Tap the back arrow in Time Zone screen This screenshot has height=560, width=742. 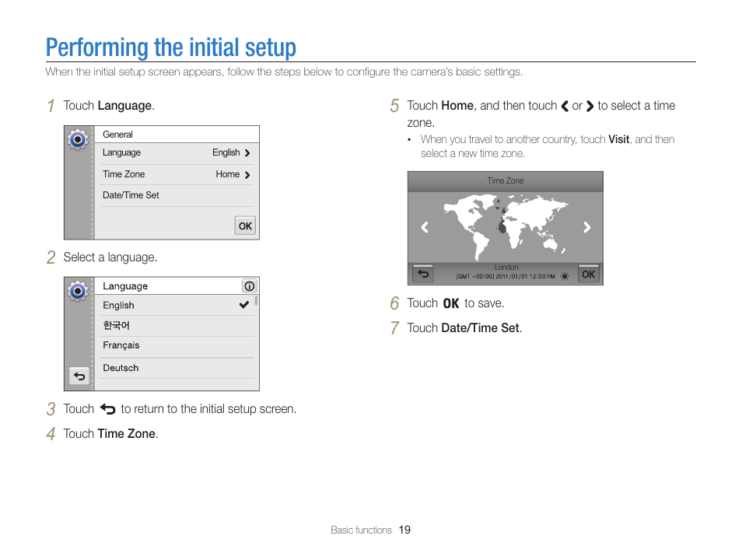coord(423,274)
